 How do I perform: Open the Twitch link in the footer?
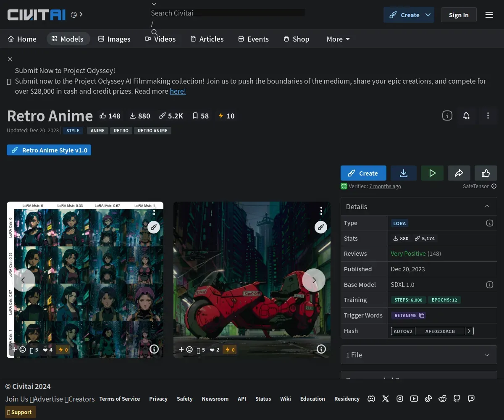tap(471, 399)
